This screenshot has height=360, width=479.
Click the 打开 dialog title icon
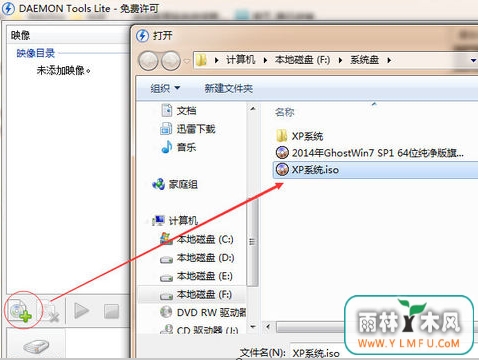(x=142, y=35)
